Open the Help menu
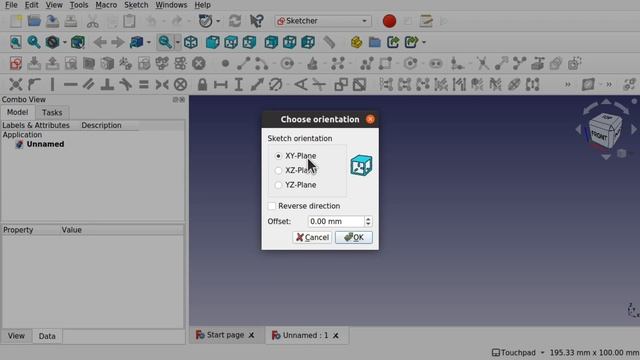Image resolution: width=640 pixels, height=360 pixels. click(x=202, y=5)
